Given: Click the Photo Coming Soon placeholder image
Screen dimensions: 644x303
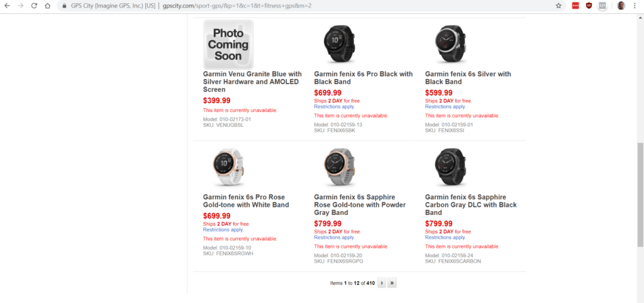Looking at the screenshot, I should click(x=228, y=44).
